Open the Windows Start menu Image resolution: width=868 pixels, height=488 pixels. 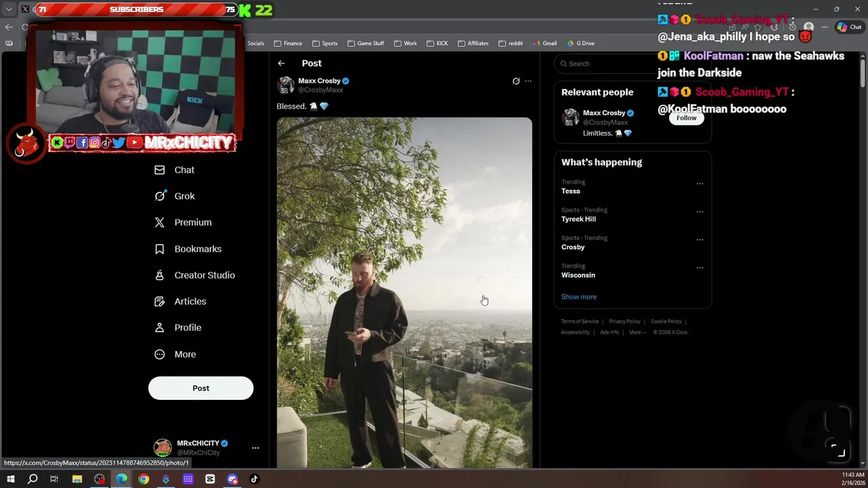point(10,479)
